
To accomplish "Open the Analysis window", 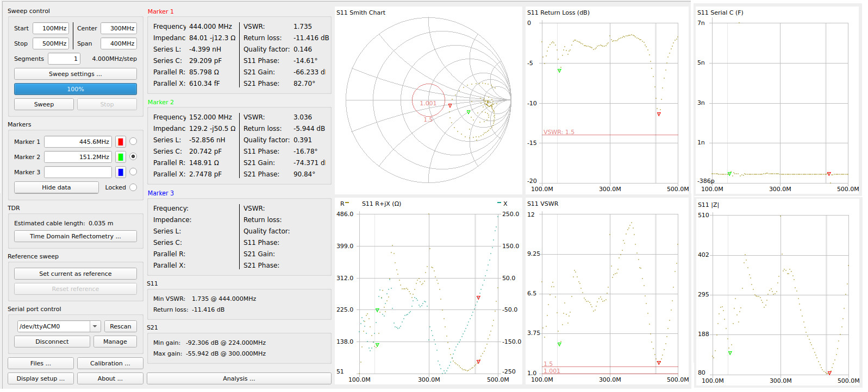I will click(239, 378).
